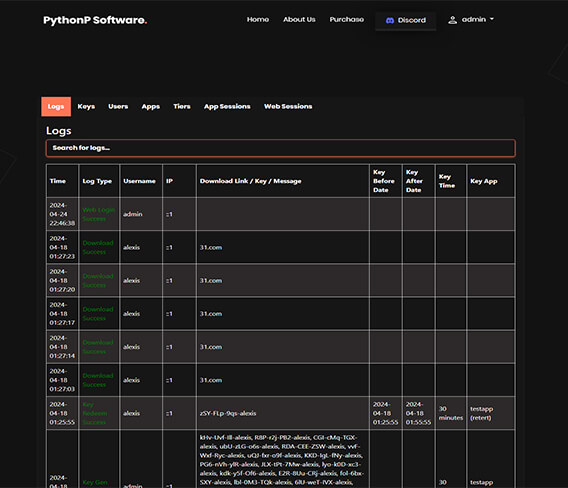Click the Log Type column header

97,181
